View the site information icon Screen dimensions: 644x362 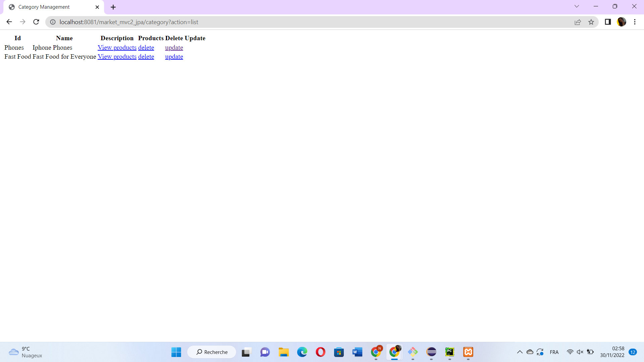pyautogui.click(x=53, y=22)
